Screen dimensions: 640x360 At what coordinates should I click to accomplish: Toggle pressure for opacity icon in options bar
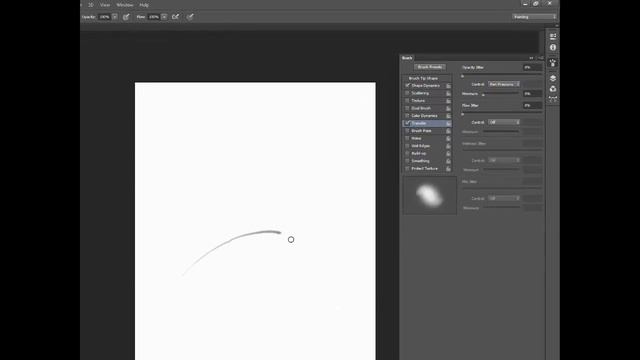point(126,17)
